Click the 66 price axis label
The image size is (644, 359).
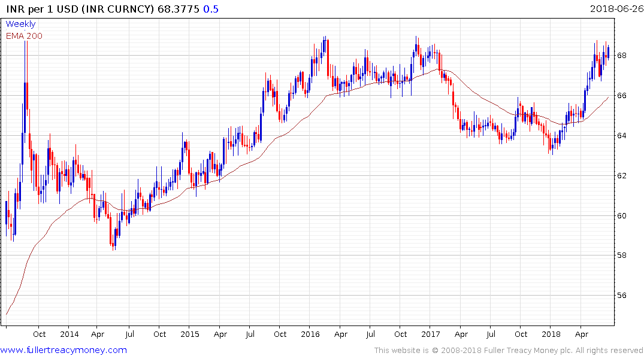621,96
